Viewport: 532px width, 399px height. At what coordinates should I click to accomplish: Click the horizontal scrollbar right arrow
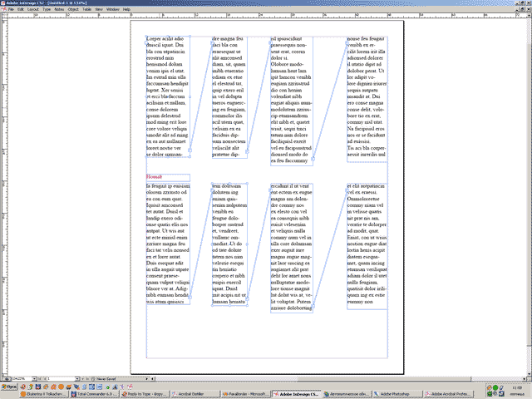tap(525, 379)
